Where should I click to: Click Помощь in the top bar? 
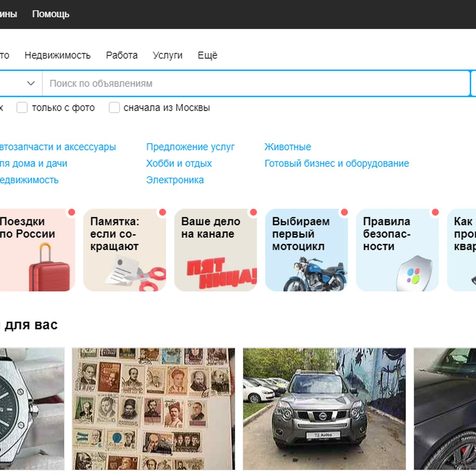coord(51,14)
